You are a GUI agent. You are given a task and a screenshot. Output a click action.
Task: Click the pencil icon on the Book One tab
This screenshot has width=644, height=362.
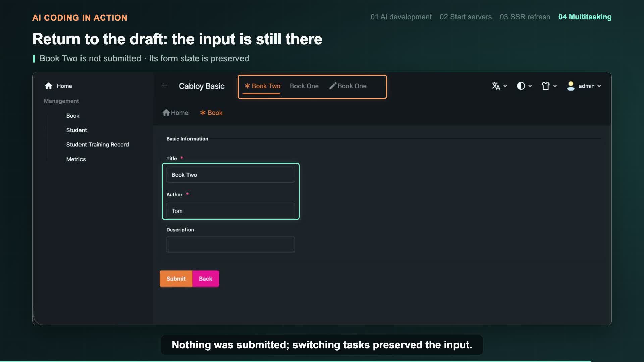[x=333, y=86]
